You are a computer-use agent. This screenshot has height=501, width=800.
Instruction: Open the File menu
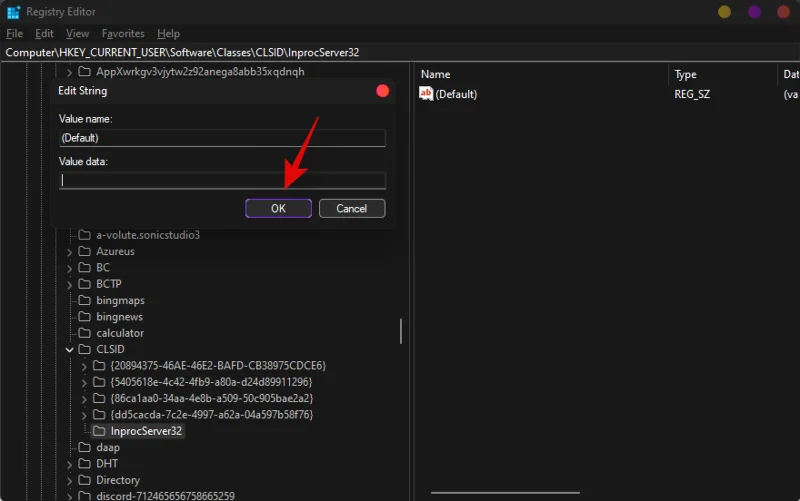click(14, 33)
